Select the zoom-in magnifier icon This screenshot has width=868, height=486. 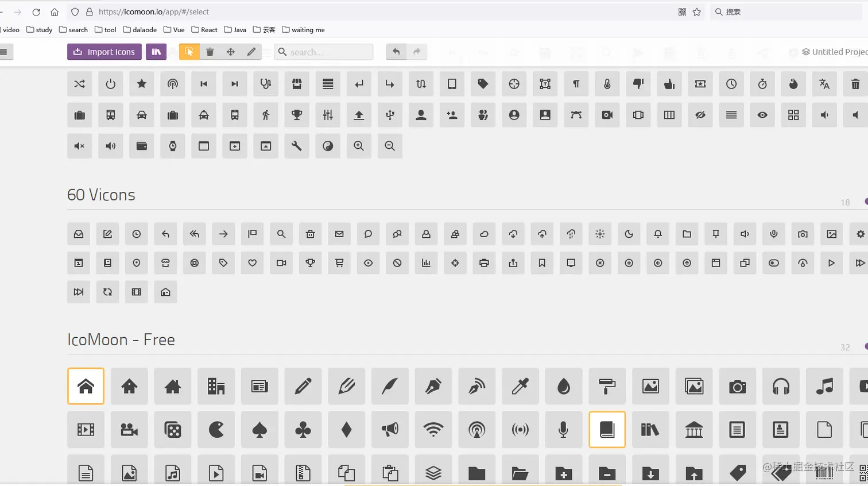(x=359, y=146)
